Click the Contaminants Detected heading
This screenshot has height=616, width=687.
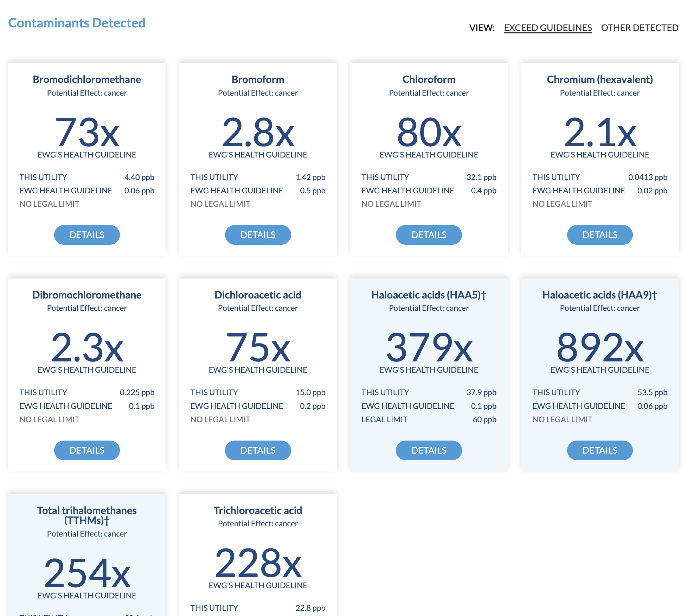click(77, 23)
